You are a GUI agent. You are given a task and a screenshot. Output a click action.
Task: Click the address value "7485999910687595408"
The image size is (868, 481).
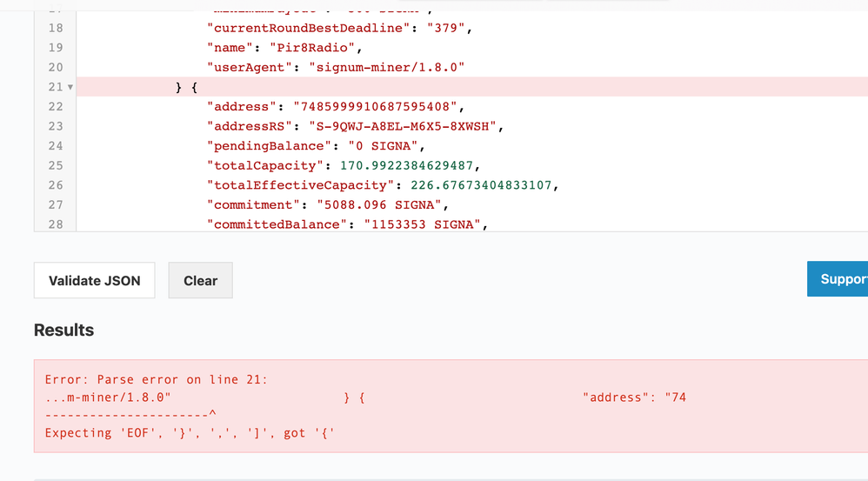375,106
